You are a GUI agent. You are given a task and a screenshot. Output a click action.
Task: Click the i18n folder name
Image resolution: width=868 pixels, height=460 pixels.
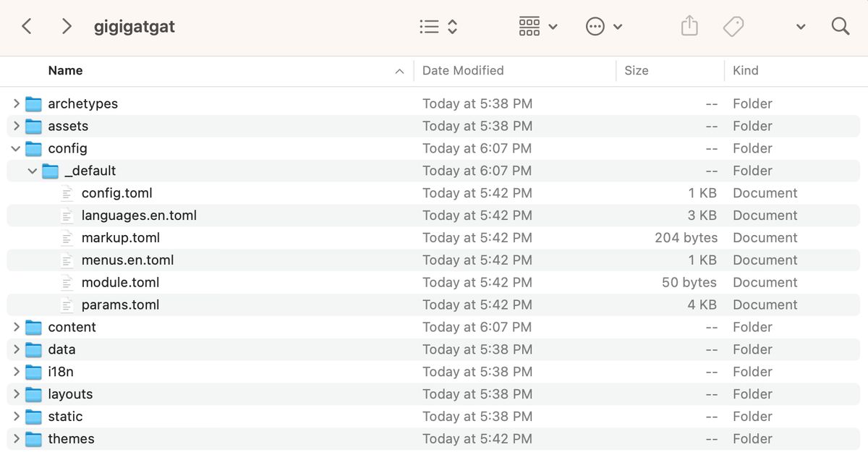click(x=61, y=372)
